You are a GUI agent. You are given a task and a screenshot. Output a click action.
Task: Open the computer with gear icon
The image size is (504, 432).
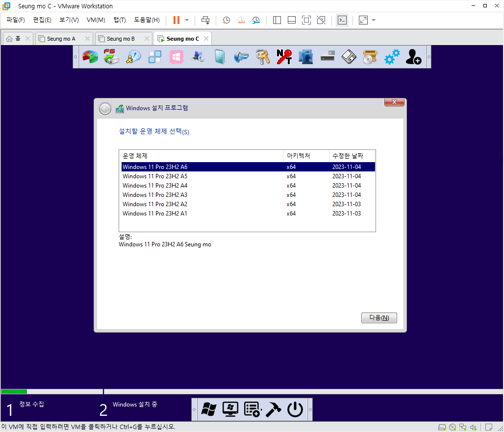198,57
